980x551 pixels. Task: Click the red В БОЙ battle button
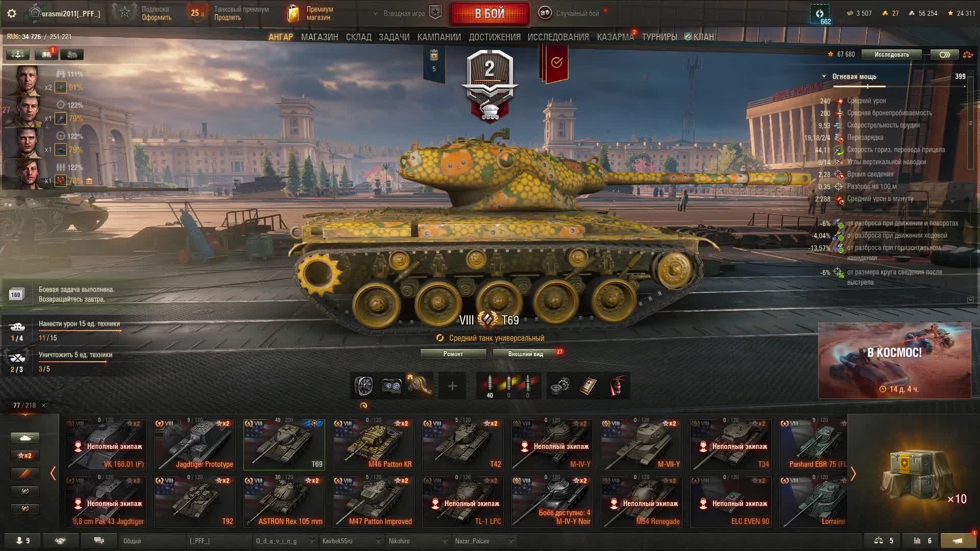[x=489, y=14]
